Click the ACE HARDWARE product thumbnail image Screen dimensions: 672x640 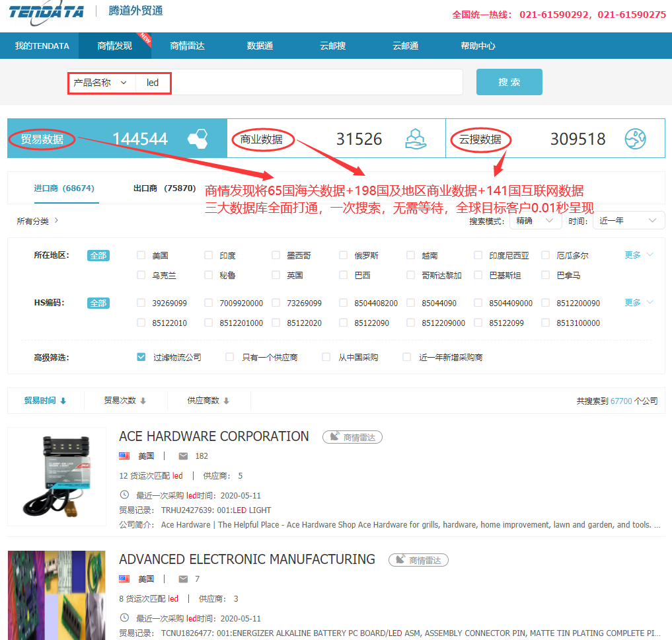[x=57, y=476]
